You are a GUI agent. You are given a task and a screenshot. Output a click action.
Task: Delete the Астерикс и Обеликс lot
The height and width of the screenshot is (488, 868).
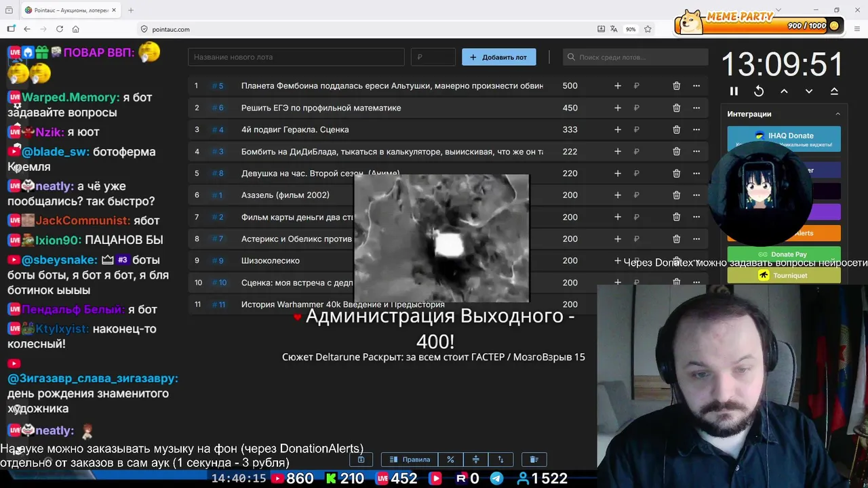click(x=676, y=239)
